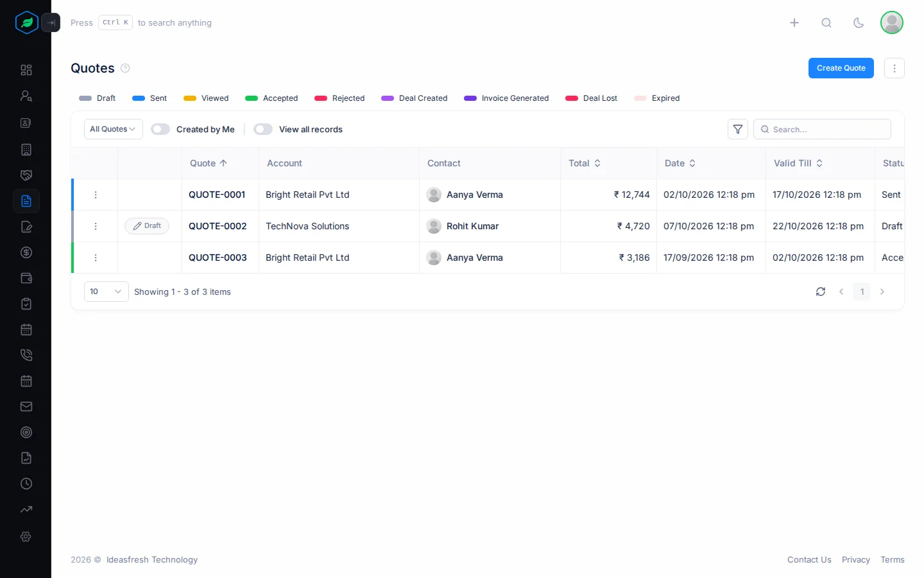Toggle the View all records switch
924x578 pixels.
tap(263, 129)
